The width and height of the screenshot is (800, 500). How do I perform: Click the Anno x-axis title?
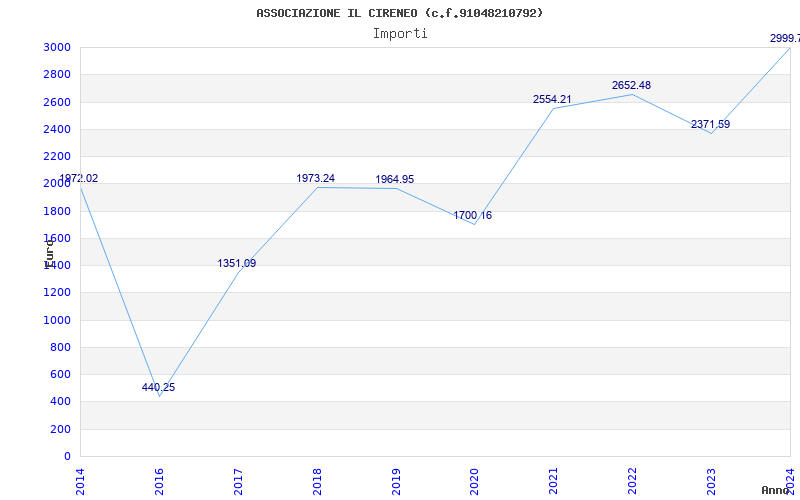[775, 490]
